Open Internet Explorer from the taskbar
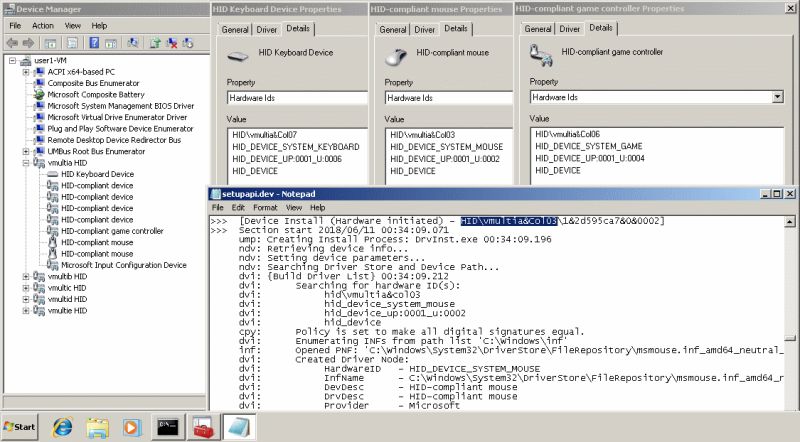This screenshot has height=442, width=800. click(63, 427)
